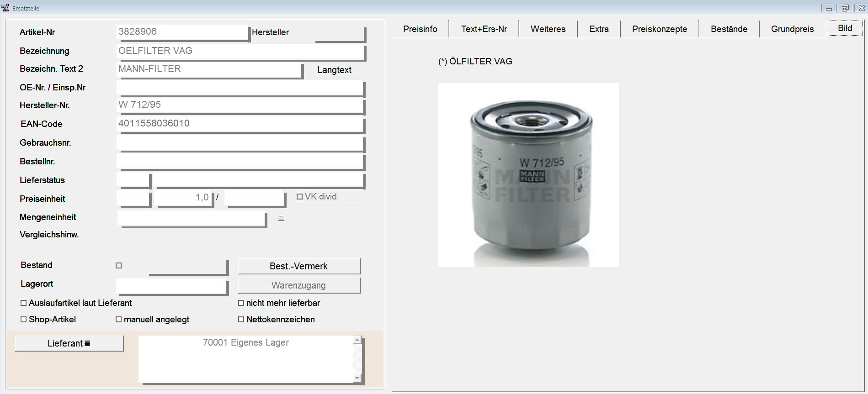Click the Preiseinheit field showing 1,0

click(184, 199)
